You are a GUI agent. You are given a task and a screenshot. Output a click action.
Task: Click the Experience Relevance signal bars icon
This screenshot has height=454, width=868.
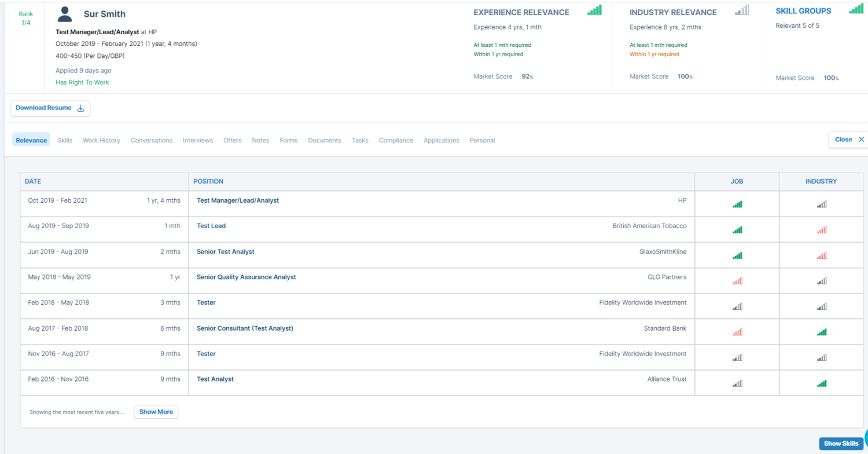(594, 10)
